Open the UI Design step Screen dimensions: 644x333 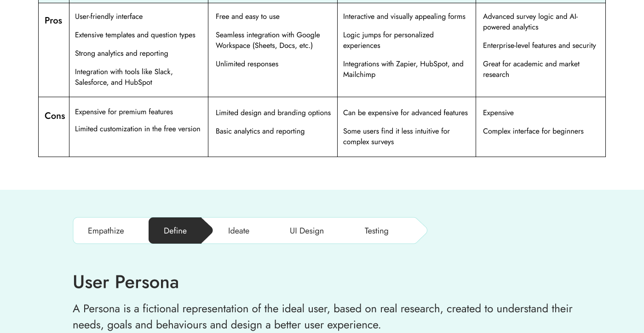(x=306, y=231)
